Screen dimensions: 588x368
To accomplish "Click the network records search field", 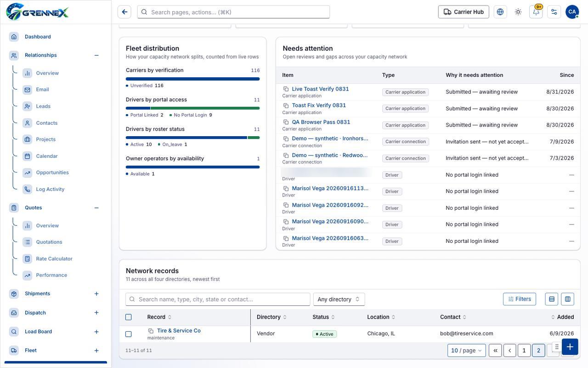I will pyautogui.click(x=218, y=299).
